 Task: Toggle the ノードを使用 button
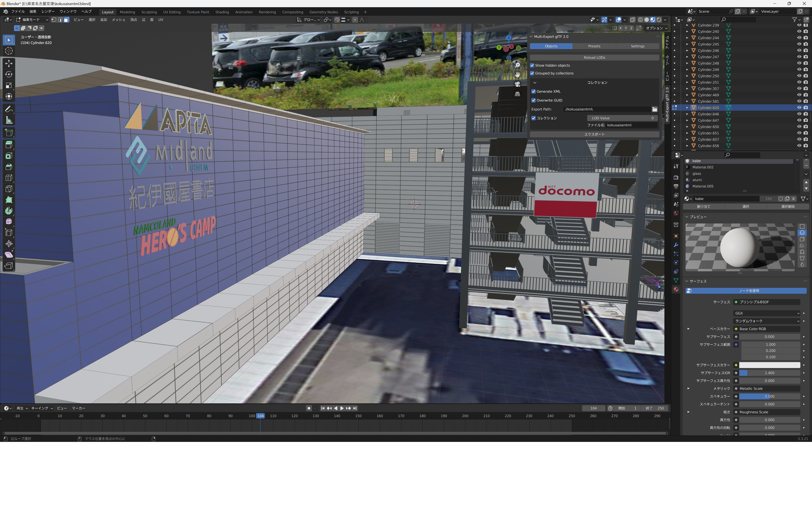click(746, 291)
